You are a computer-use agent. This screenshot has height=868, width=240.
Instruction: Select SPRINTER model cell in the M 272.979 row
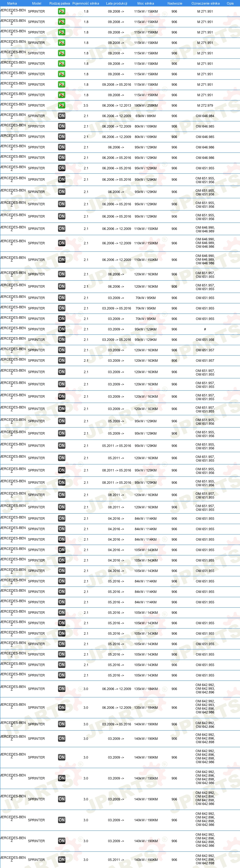point(36,105)
